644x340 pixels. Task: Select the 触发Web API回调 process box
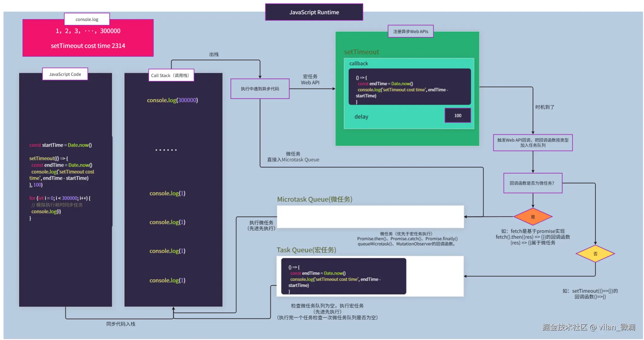[533, 143]
